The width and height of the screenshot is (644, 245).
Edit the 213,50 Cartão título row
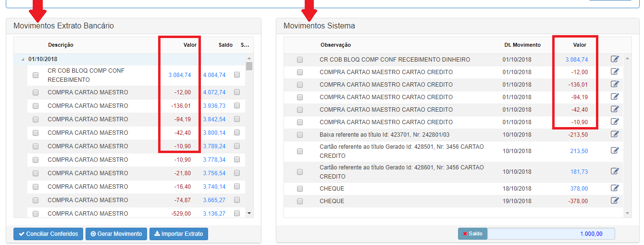[x=615, y=151]
